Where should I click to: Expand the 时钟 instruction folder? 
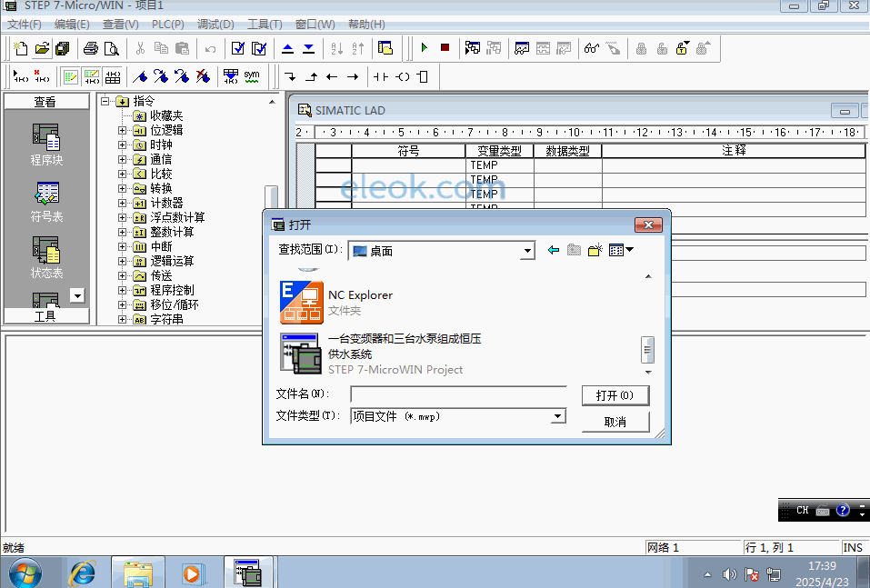(122, 145)
